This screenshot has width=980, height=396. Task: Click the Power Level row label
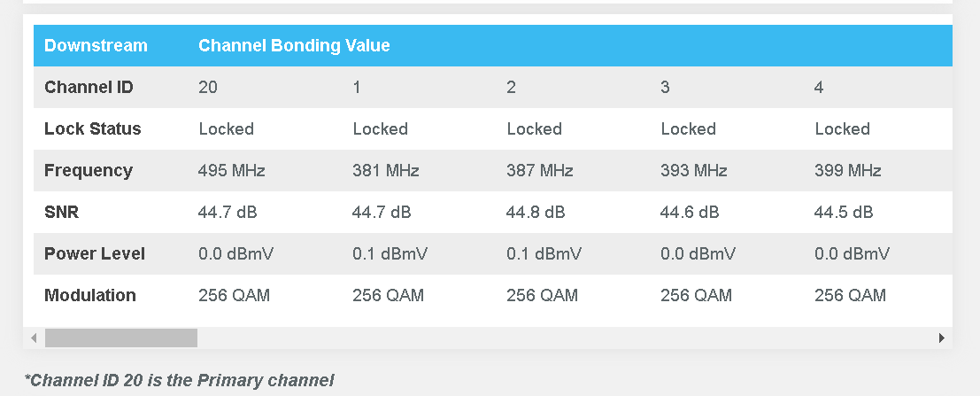click(95, 254)
